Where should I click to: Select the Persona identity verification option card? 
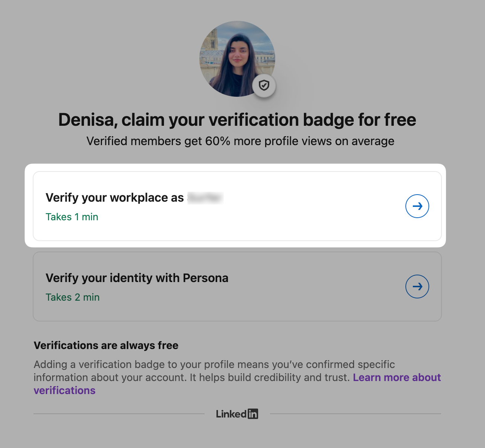(x=237, y=287)
